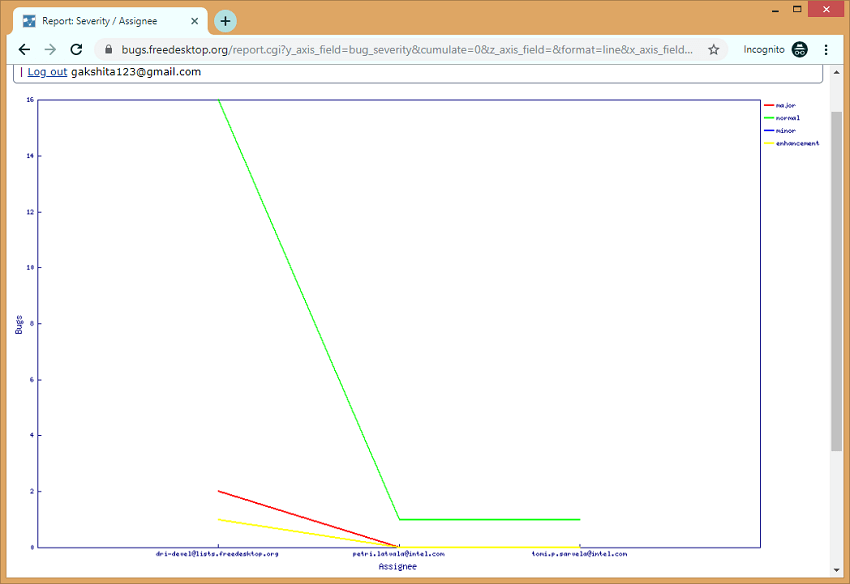Screen dimensions: 850x584
Task: Click the browser forward arrow
Action: coord(50,49)
